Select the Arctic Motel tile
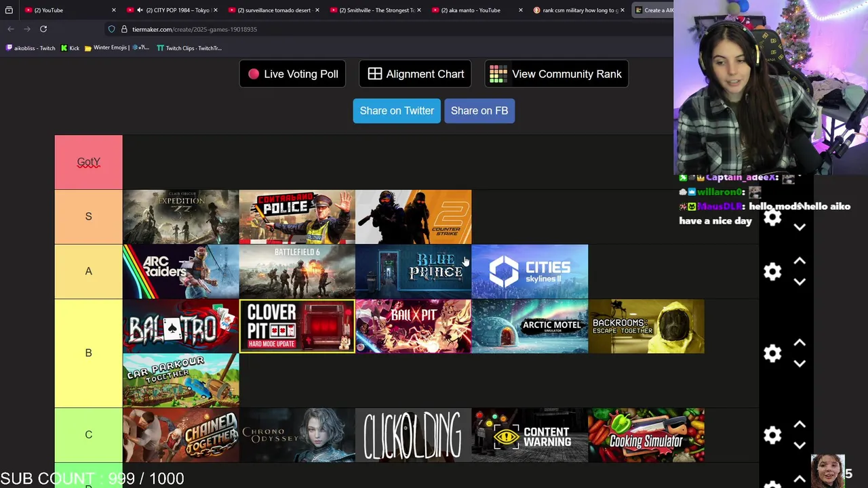 coord(530,326)
